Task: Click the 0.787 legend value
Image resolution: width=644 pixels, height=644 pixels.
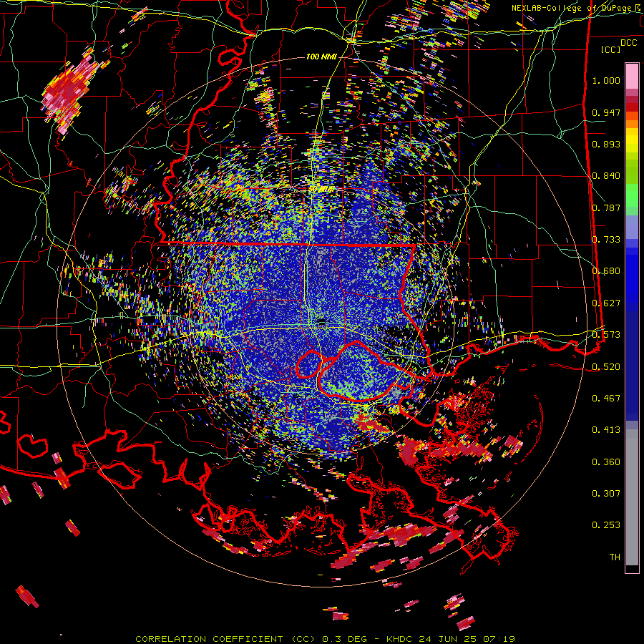Action: (606, 208)
